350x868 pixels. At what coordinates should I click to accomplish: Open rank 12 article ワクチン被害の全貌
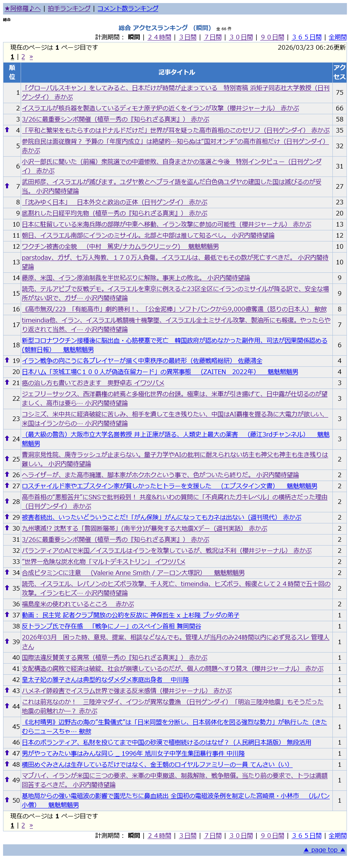click(120, 246)
